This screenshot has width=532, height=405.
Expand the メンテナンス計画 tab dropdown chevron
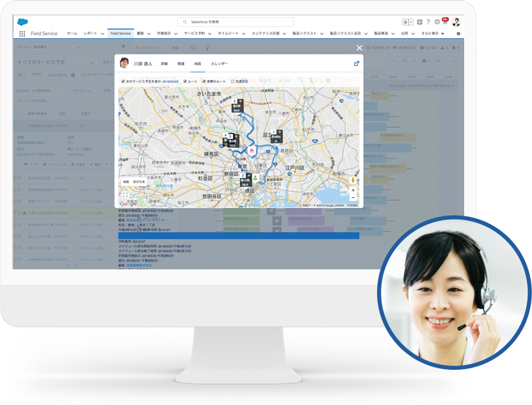[x=284, y=33]
